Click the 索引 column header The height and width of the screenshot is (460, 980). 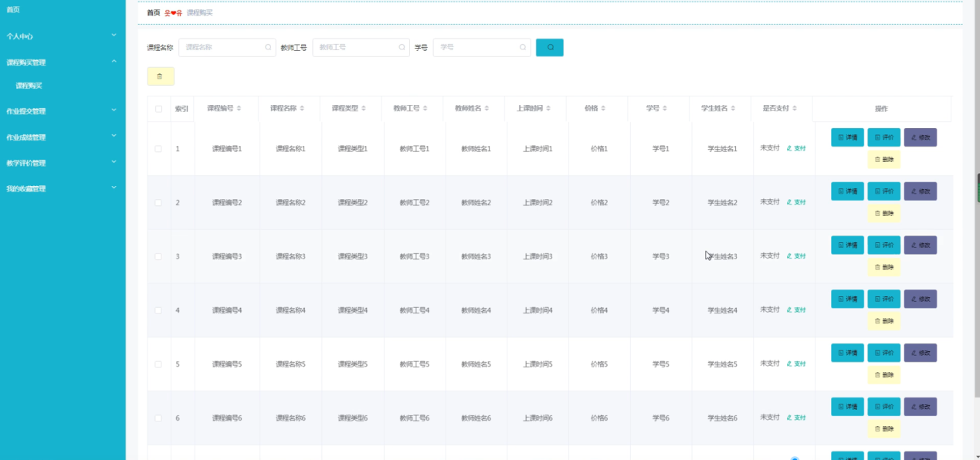pyautogui.click(x=182, y=109)
